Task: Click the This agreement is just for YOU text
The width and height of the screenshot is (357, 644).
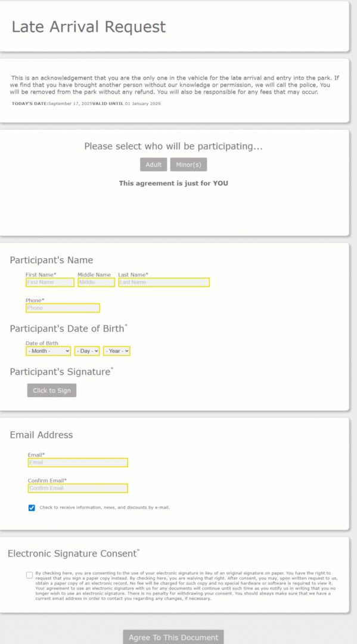Action: pos(173,183)
